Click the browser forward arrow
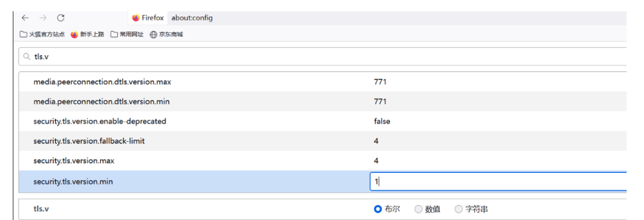This screenshot has height=220, width=644. (x=43, y=18)
